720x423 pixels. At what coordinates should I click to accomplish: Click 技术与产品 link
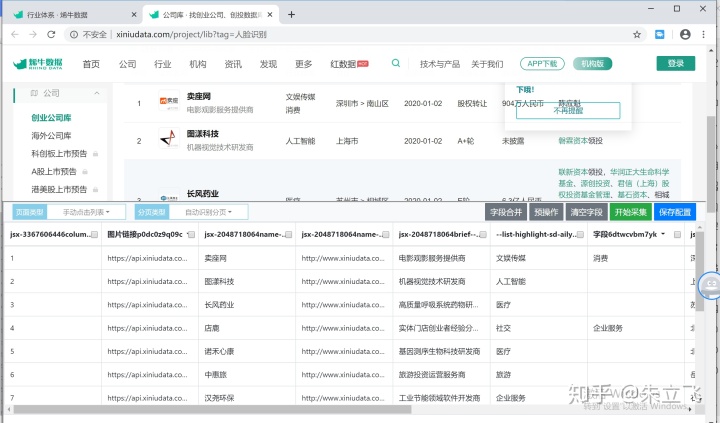click(x=439, y=64)
